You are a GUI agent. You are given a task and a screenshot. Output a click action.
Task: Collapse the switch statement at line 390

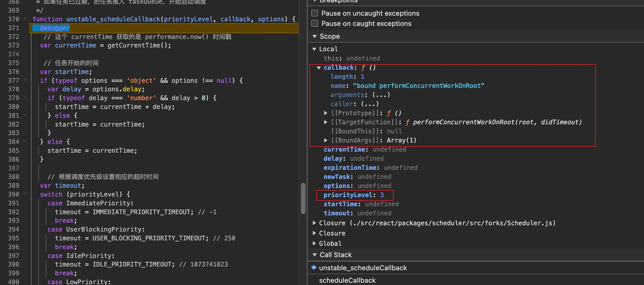pyautogui.click(x=25, y=194)
